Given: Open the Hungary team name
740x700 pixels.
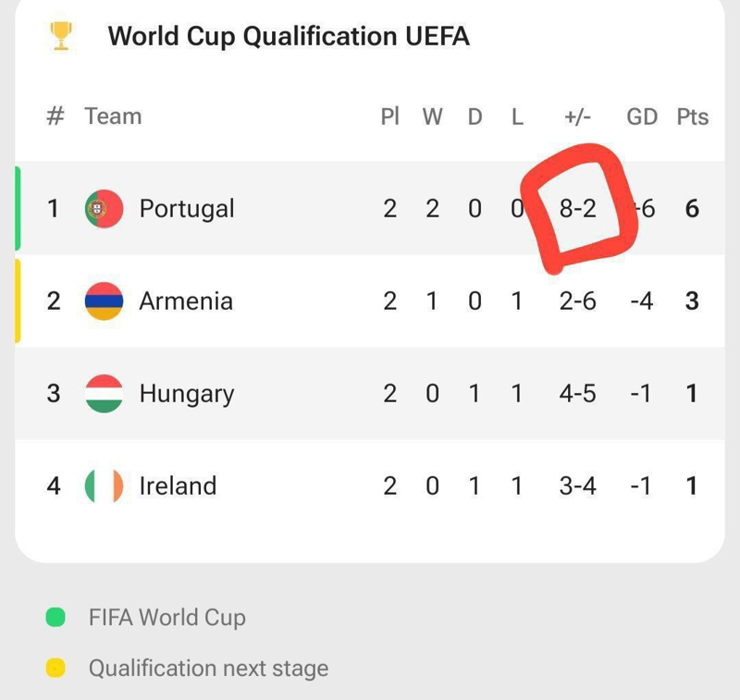Looking at the screenshot, I should pyautogui.click(x=187, y=394).
